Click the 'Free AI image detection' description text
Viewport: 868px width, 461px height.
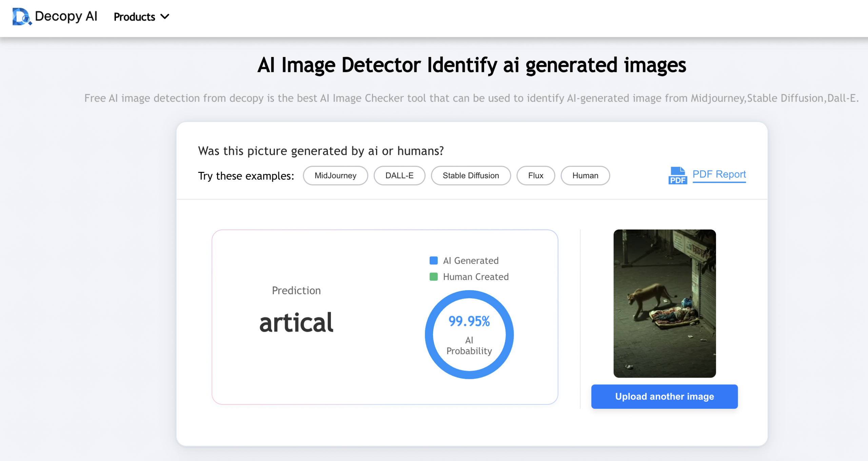pos(472,98)
